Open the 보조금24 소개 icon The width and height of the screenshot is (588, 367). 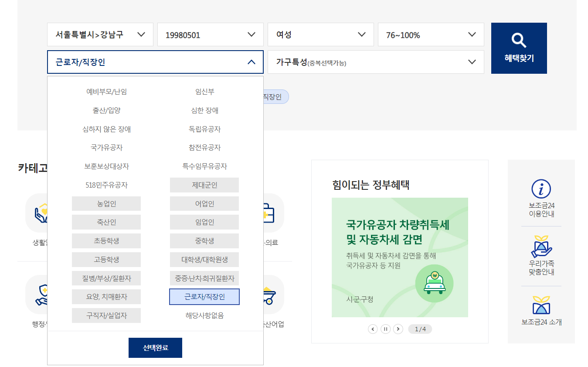point(541,305)
